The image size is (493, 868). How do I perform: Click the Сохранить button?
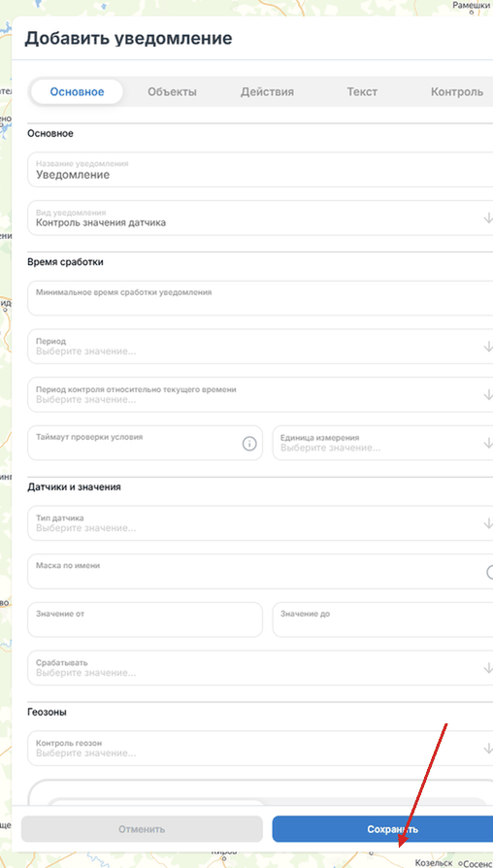382,829
